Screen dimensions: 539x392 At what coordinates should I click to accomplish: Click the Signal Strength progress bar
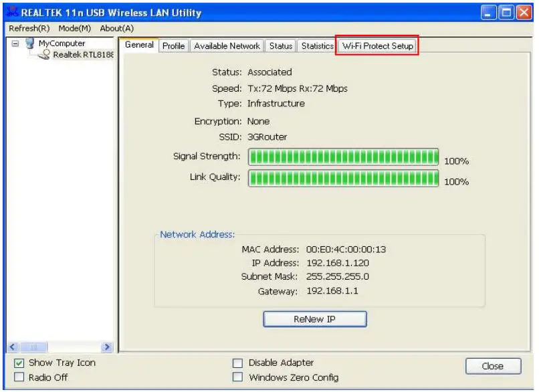344,157
